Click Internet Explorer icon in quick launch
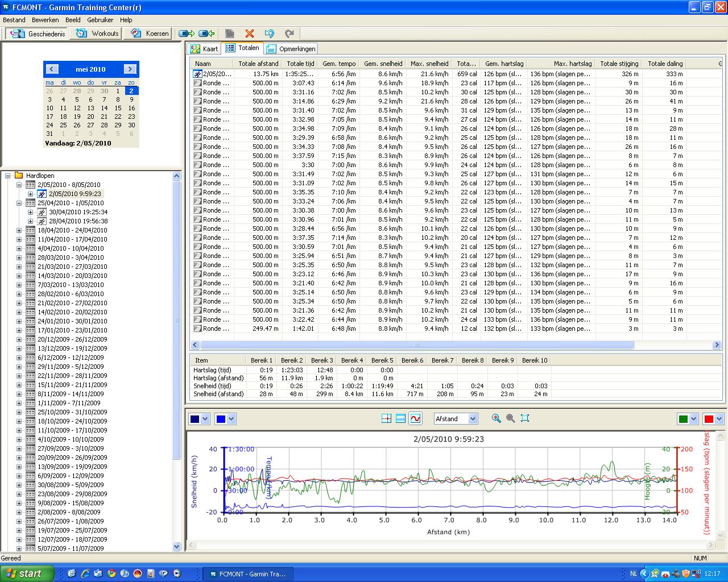Screen dimensions: 728x582 pos(85,573)
